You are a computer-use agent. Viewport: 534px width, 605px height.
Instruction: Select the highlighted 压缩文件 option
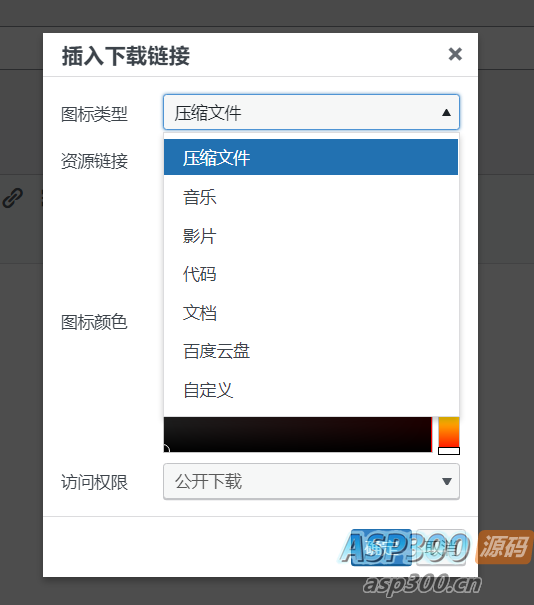[x=311, y=157]
